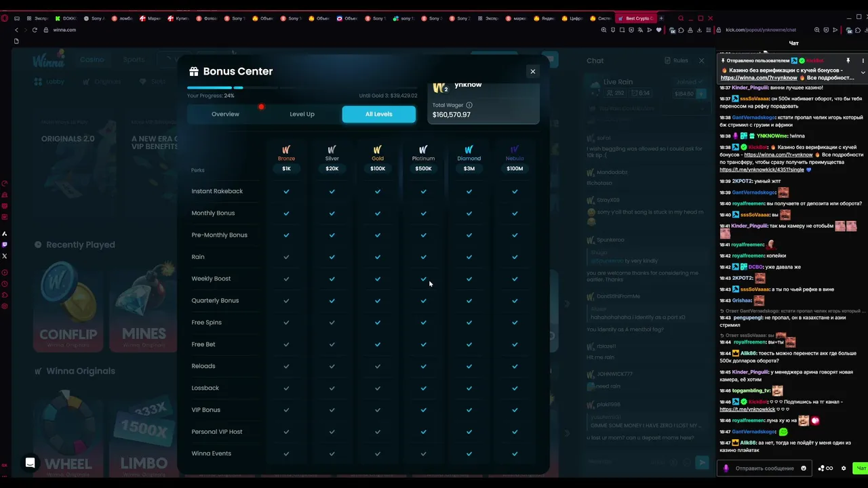The height and width of the screenshot is (488, 868).
Task: Click the $500K Platinum threshold badge
Action: click(x=423, y=169)
